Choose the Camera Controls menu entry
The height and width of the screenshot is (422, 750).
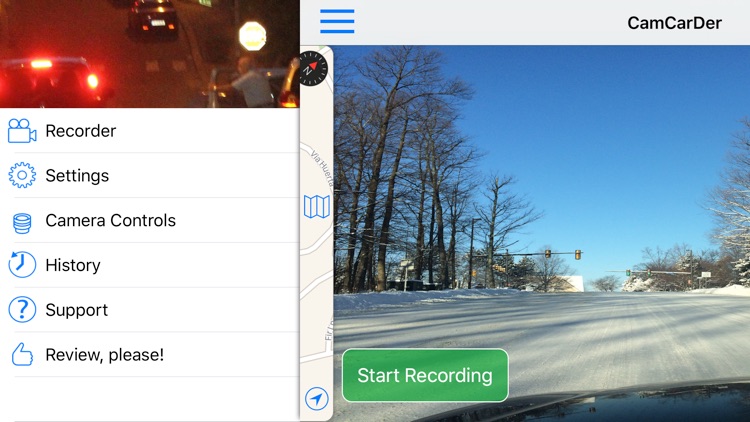[x=150, y=220]
